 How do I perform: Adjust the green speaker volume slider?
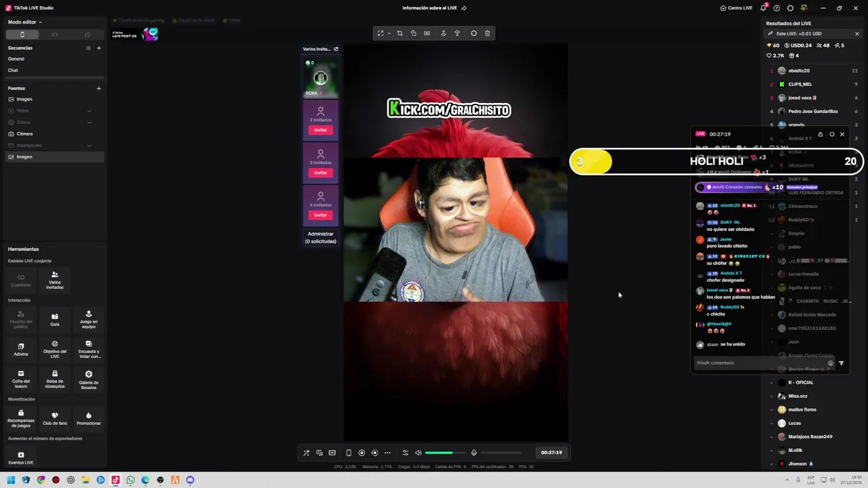(446, 453)
